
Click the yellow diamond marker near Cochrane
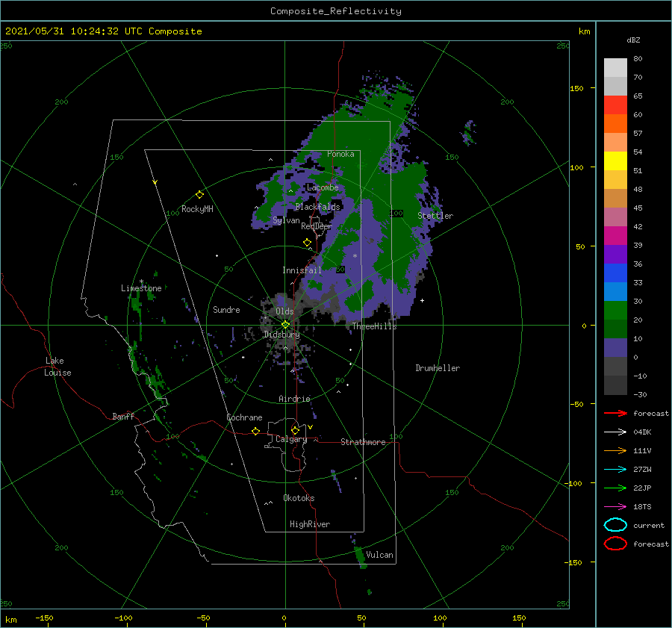255,432
